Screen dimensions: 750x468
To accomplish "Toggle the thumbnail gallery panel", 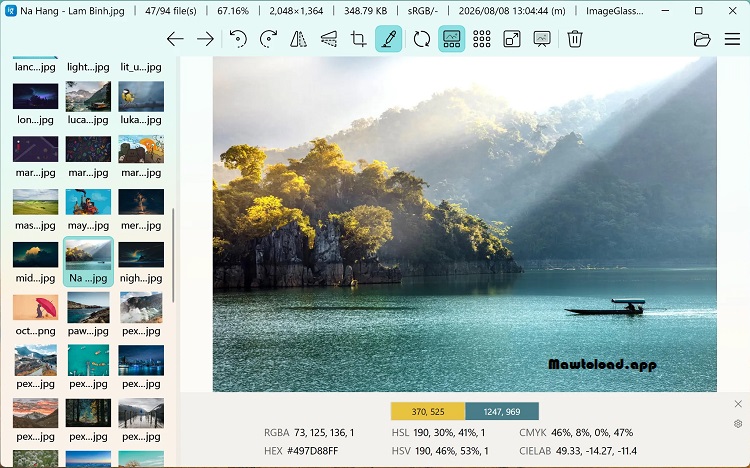I will [452, 39].
